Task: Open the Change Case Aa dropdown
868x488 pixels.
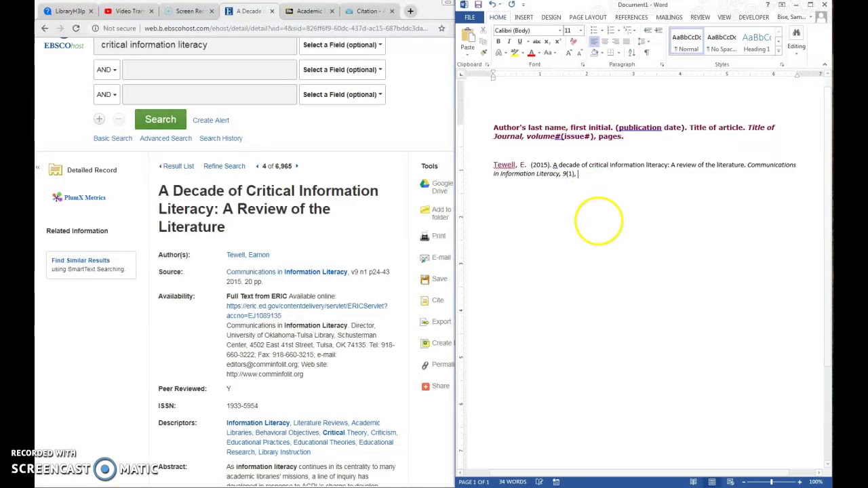Action: 549,52
